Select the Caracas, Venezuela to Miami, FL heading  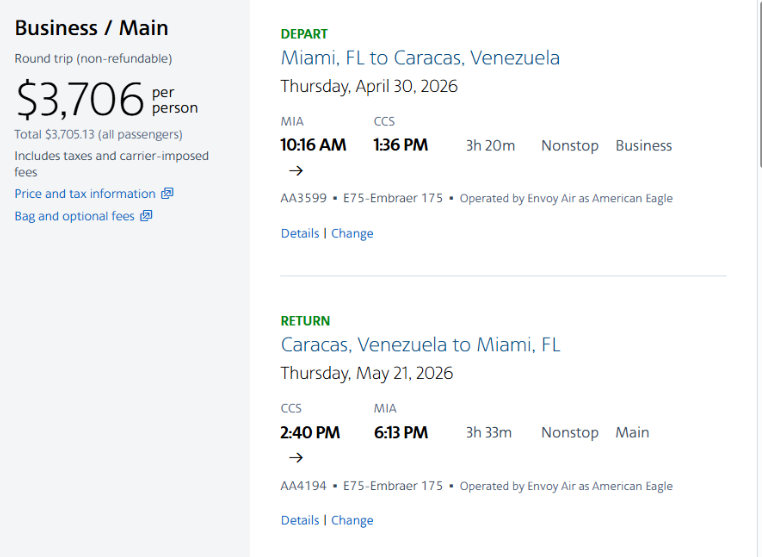[x=420, y=345]
